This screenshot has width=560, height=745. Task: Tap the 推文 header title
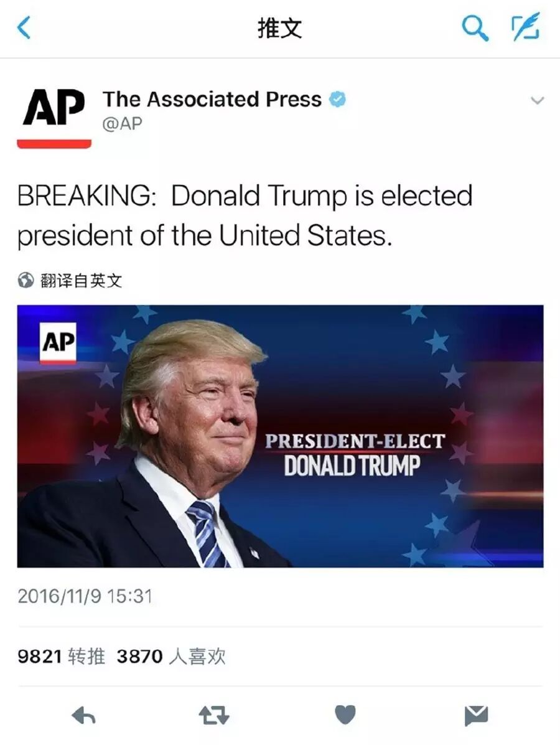click(280, 28)
